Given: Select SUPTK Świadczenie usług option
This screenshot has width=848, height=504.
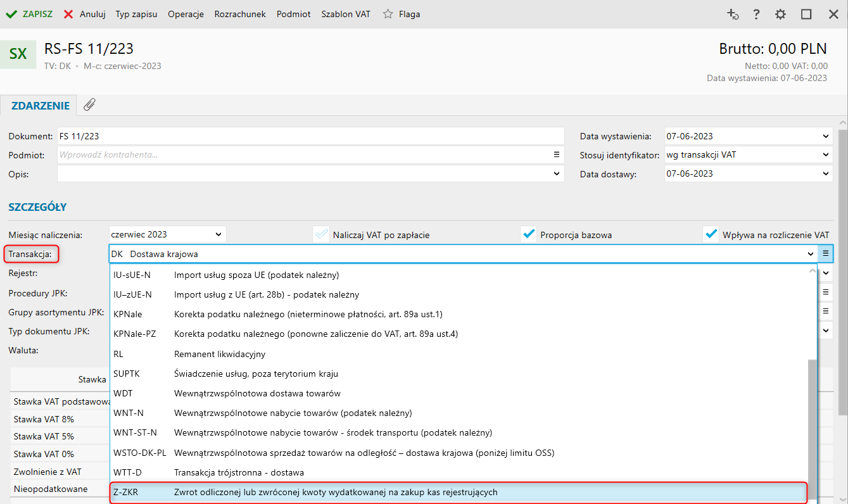Looking at the screenshot, I should pos(459,374).
